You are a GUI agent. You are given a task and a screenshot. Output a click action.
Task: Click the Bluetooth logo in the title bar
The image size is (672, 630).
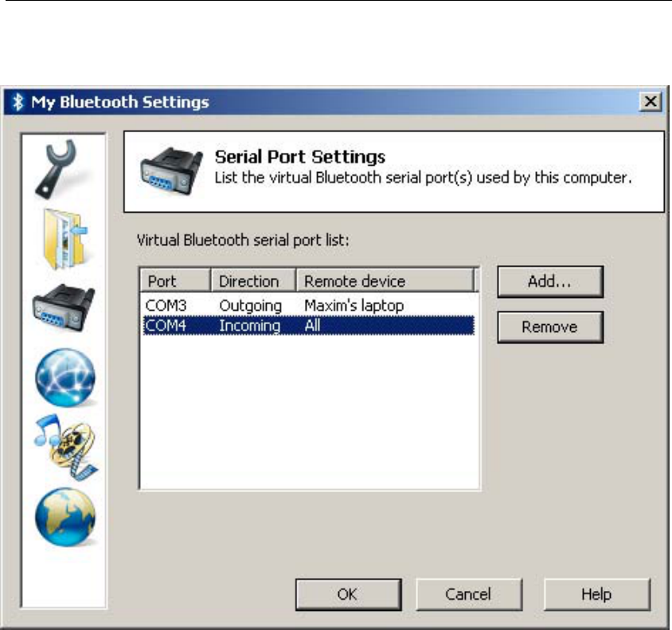coord(18,102)
